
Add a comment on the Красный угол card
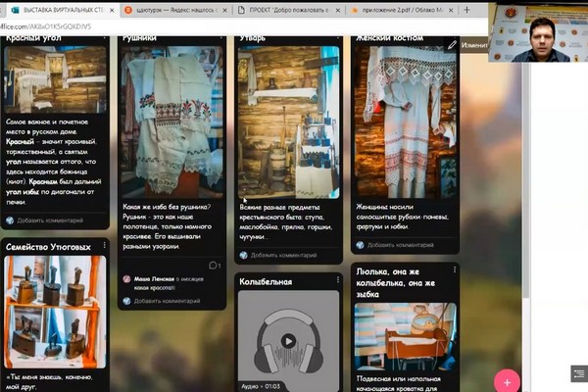[x=50, y=220]
